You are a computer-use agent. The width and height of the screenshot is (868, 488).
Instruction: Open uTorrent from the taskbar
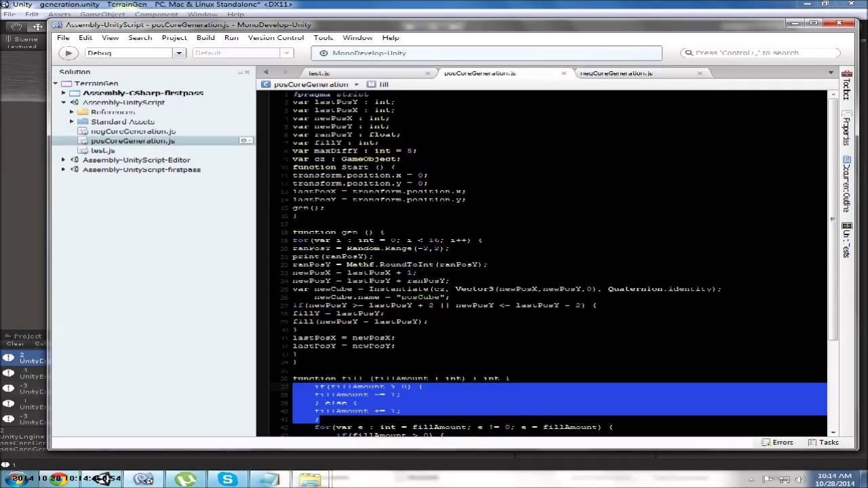click(x=184, y=479)
